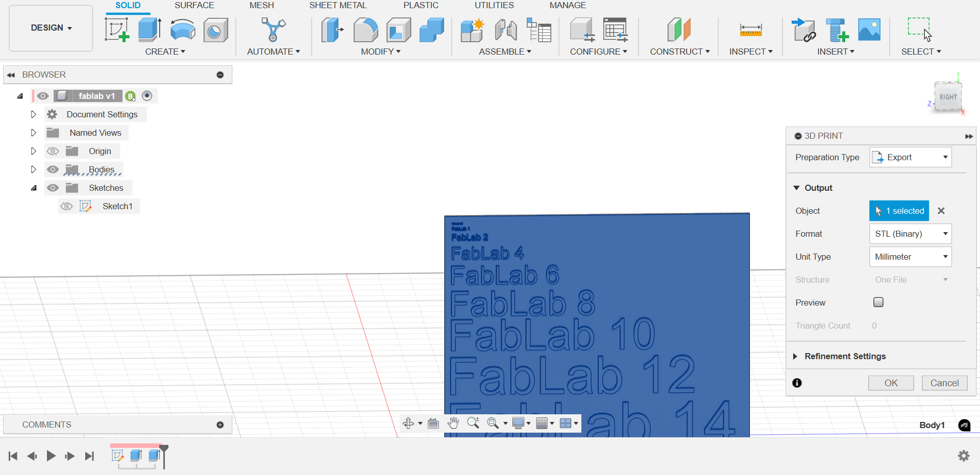The image size is (980, 475).
Task: Choose the Fillet tool
Action: (365, 30)
